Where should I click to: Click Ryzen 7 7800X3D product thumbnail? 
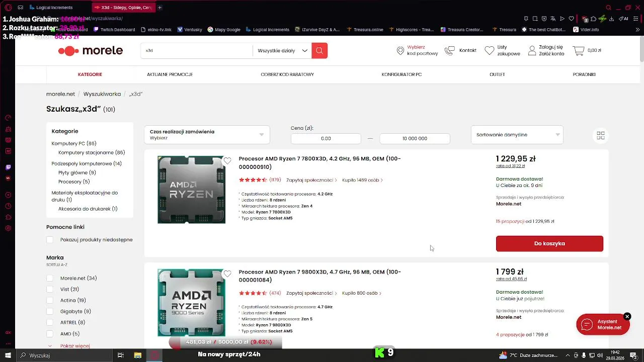pos(192,190)
